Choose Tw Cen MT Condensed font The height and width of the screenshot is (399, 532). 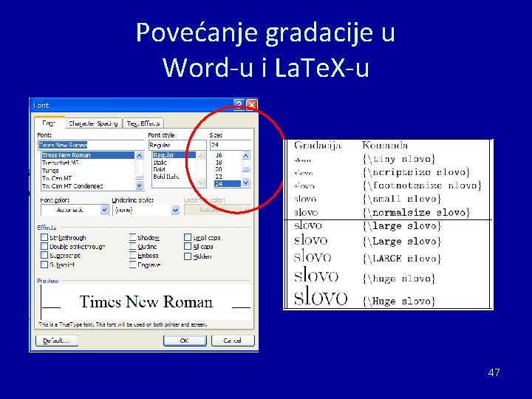(x=72, y=186)
